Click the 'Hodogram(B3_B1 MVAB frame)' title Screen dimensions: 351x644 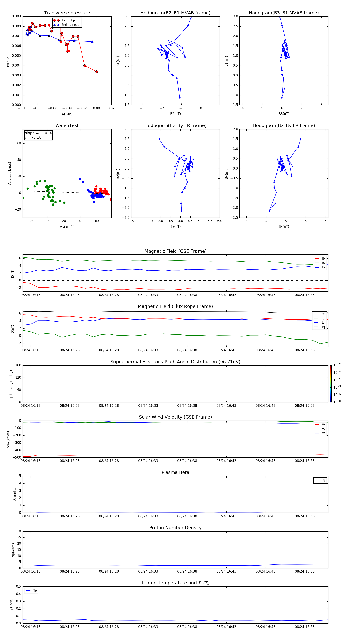pyautogui.click(x=284, y=13)
